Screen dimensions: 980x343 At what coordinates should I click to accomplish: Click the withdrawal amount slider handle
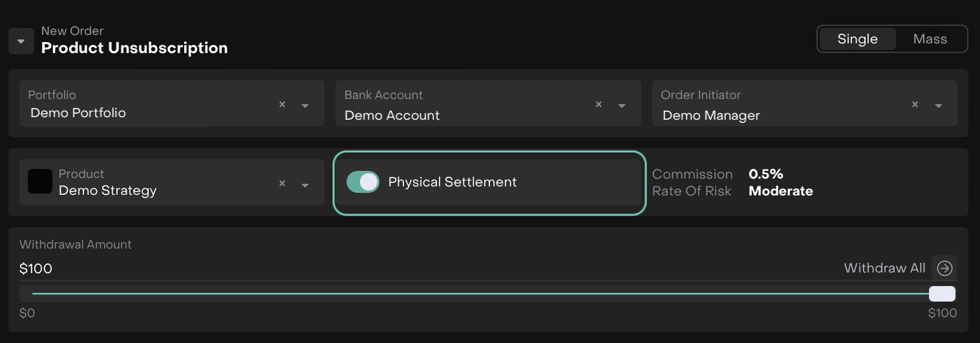(942, 294)
